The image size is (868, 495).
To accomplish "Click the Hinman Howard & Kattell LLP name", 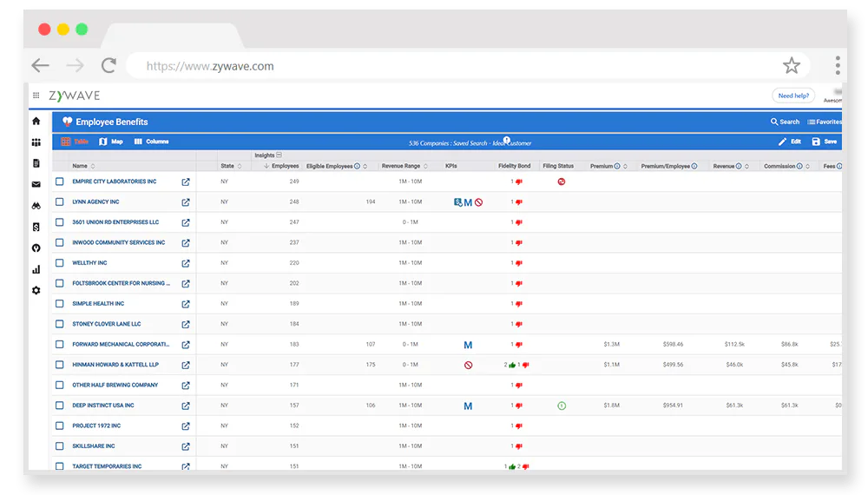I will [x=115, y=365].
